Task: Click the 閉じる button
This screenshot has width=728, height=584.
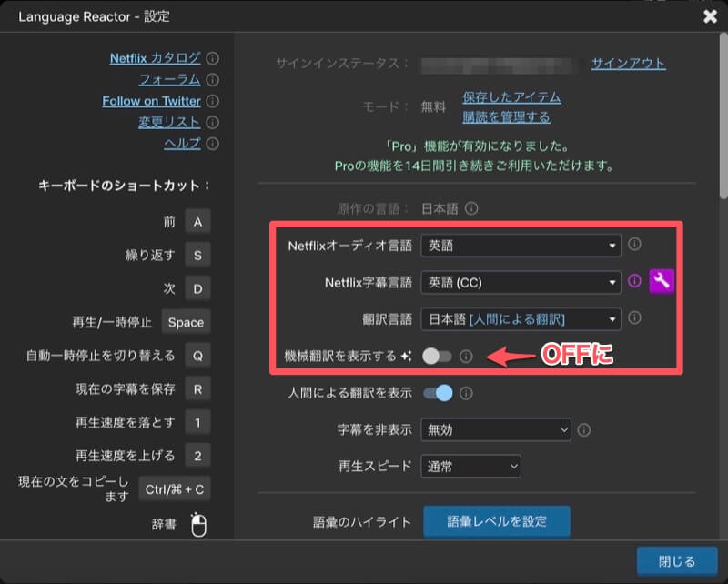Action: [677, 561]
